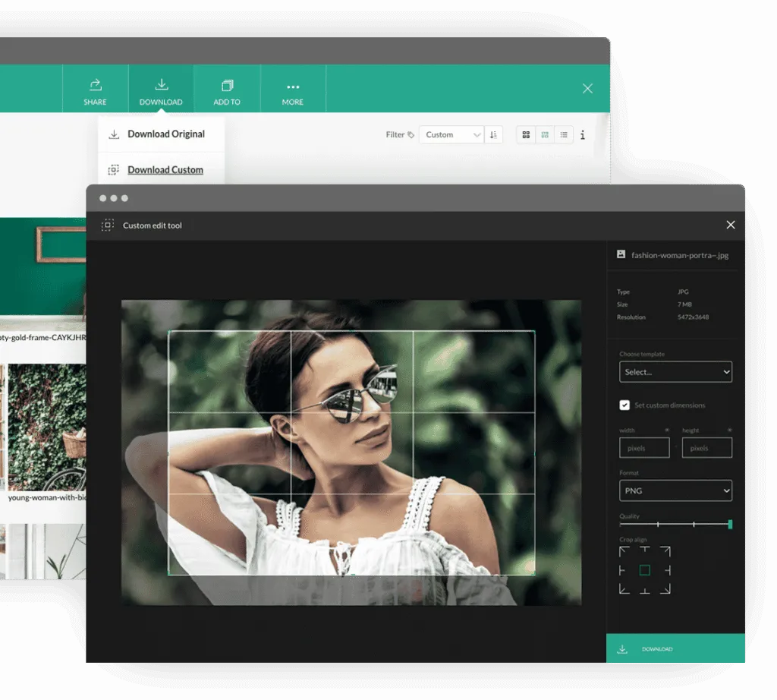Click the Filter tag icon
The image size is (777, 700).
[411, 135]
